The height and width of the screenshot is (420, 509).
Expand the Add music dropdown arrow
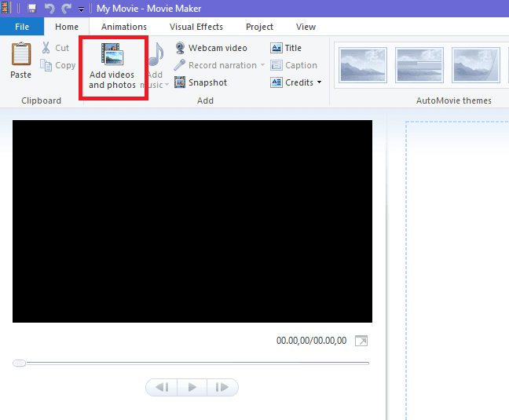[167, 85]
